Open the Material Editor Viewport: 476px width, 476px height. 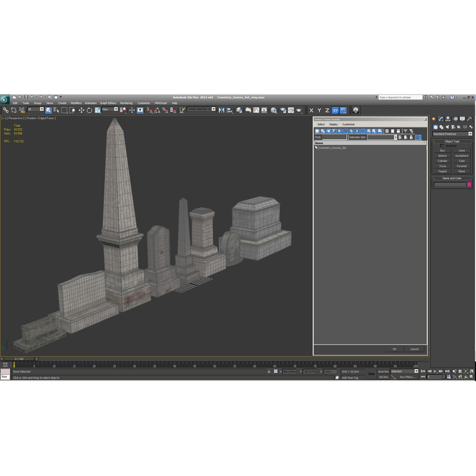click(x=273, y=110)
